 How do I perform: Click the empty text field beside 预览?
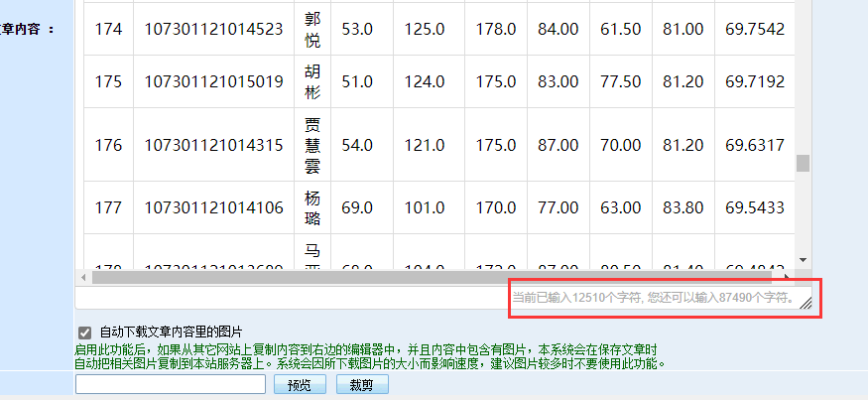(169, 385)
